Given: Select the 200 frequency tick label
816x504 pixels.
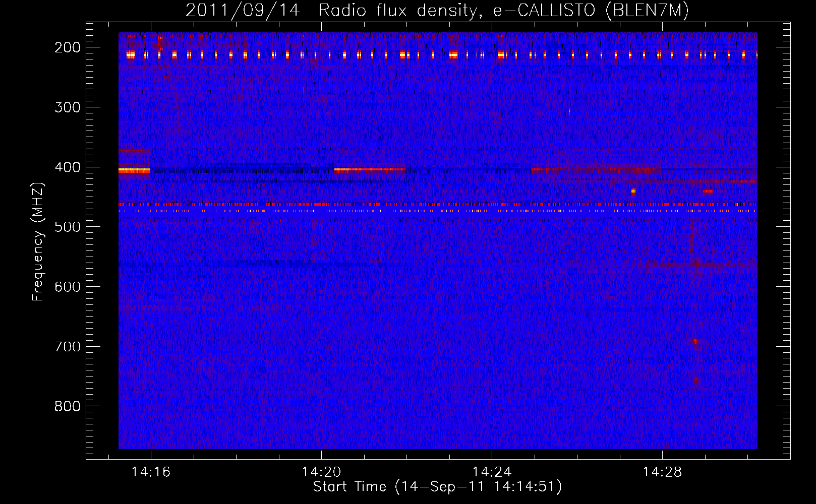Looking at the screenshot, I should point(68,47).
